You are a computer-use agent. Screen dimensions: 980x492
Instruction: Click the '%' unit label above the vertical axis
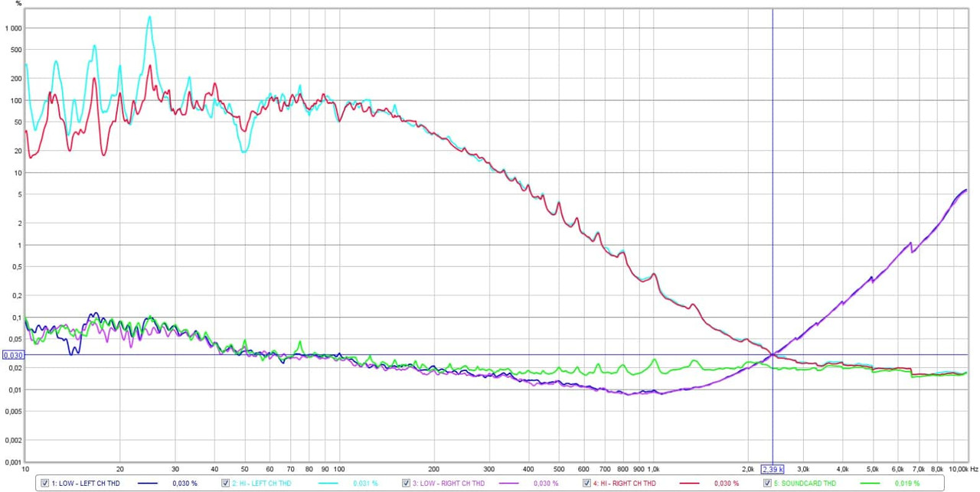point(18,4)
